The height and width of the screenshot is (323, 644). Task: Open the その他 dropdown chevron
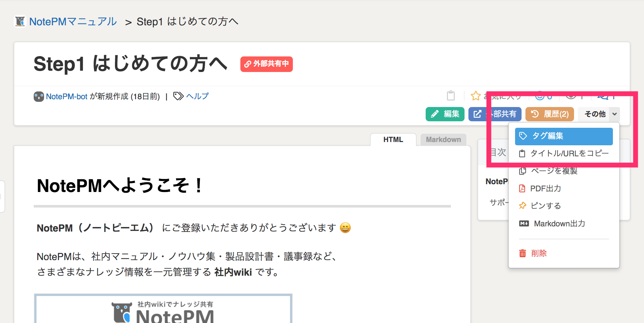point(615,114)
